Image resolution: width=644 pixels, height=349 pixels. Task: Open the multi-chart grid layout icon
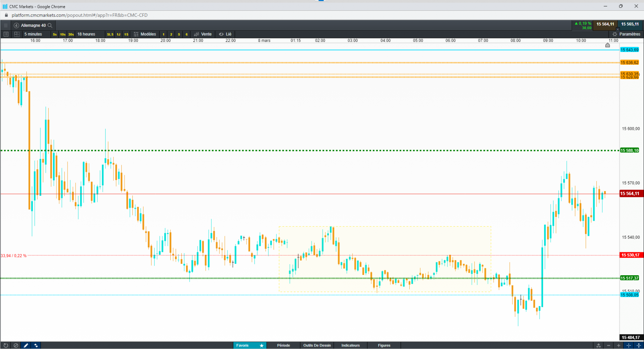click(x=17, y=34)
